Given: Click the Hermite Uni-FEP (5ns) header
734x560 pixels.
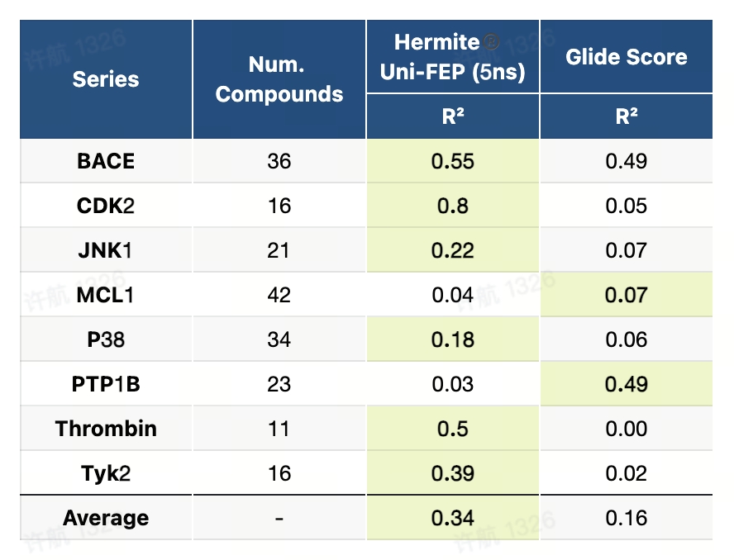Looking at the screenshot, I should coord(452,57).
